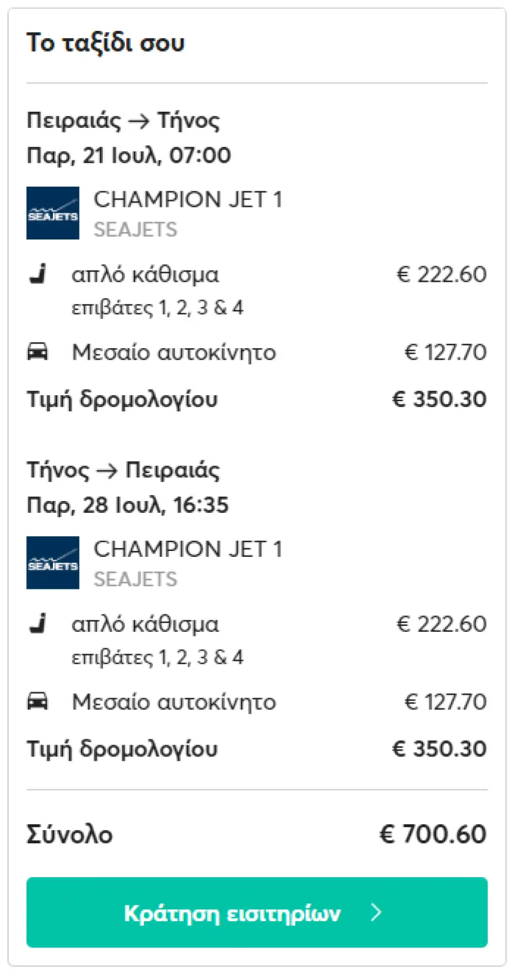Click the car icon in the return trip
This screenshot has width=523, height=980.
click(37, 701)
